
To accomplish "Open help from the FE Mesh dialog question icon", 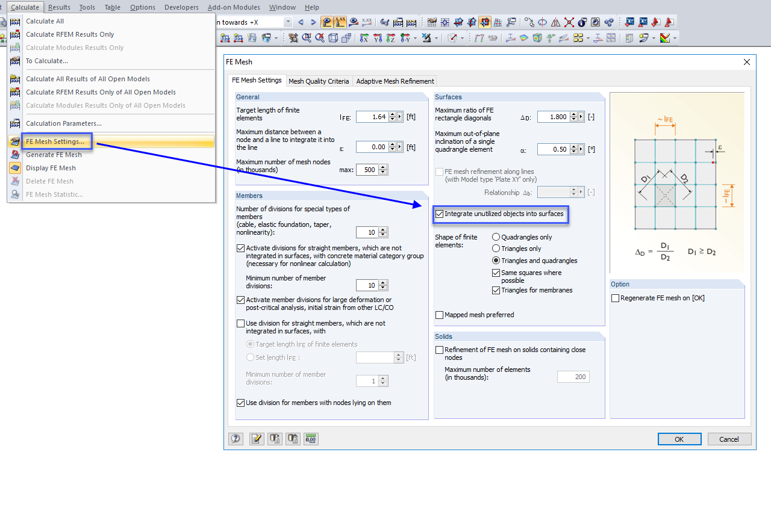I will click(x=236, y=439).
